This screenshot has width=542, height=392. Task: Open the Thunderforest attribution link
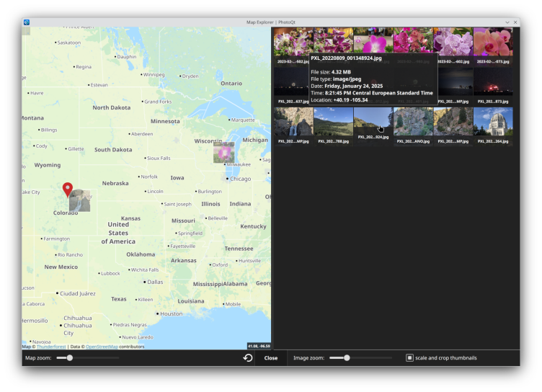coord(50,347)
